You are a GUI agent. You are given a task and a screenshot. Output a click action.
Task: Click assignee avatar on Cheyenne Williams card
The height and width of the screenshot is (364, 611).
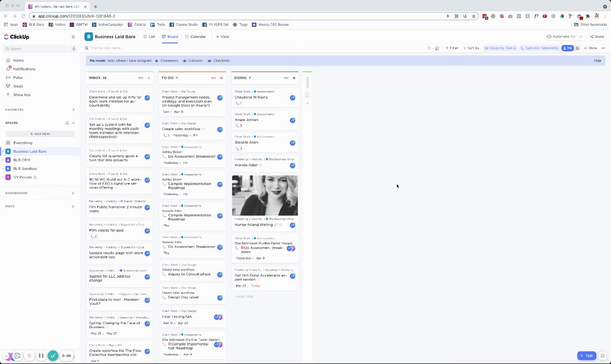(292, 98)
